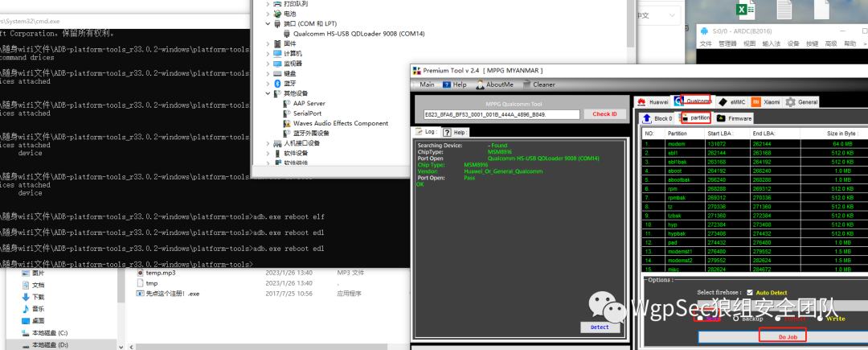The image size is (868, 350).
Task: Open the Help menu icon in Premium Tool
Action: click(448, 84)
